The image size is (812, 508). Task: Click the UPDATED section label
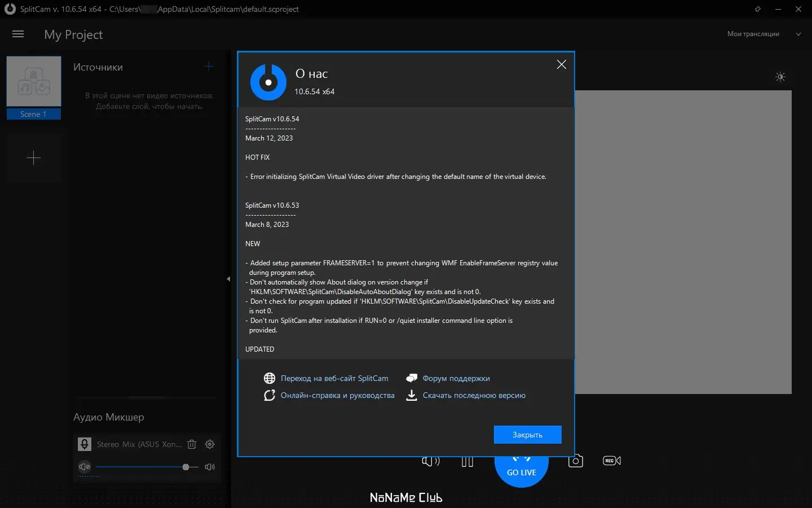(260, 349)
